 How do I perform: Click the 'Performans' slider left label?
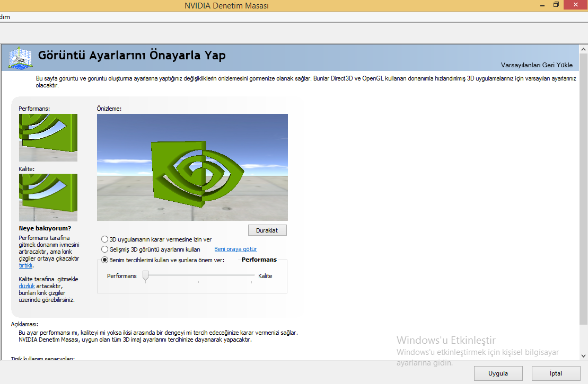click(122, 276)
